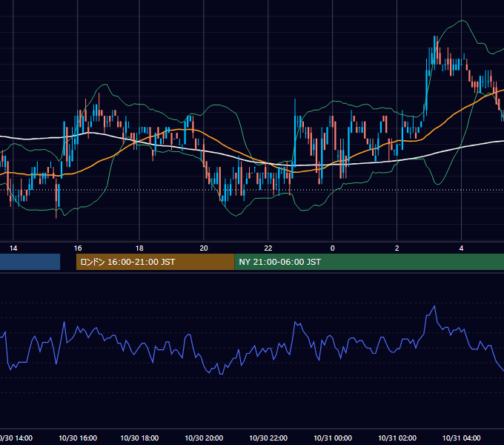The image size is (504, 445).
Task: Select the ロンドン 16:00-21:00 JST session bar
Action: pyautogui.click(x=155, y=262)
